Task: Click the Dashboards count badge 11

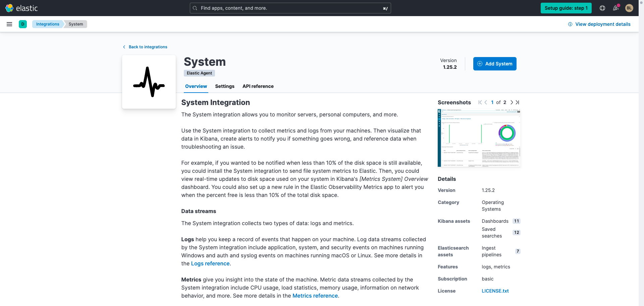Action: pos(517,221)
